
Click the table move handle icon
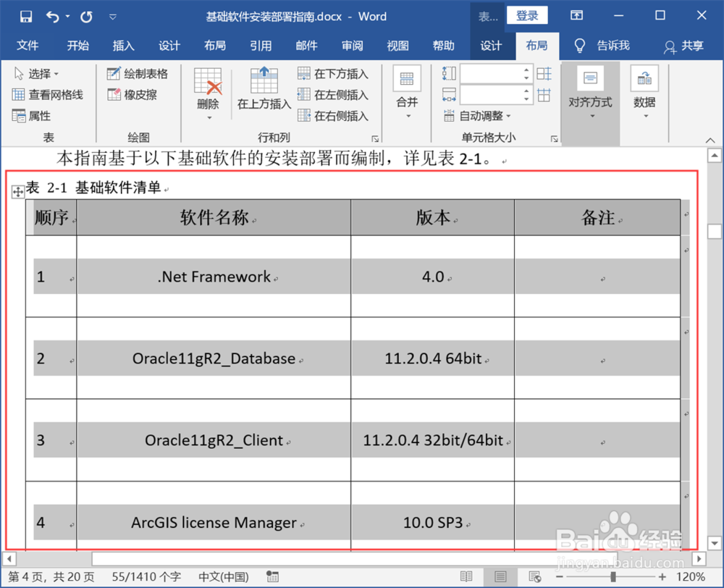(17, 192)
